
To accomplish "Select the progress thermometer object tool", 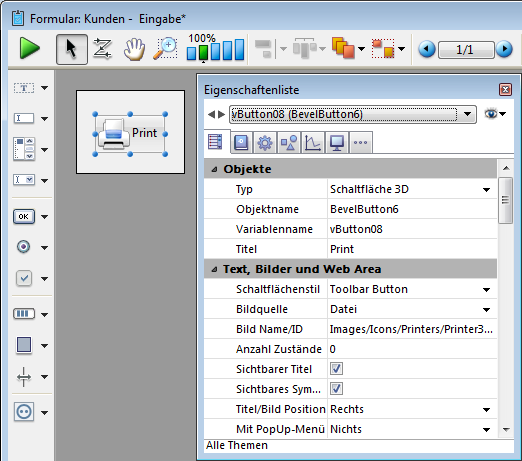I will click(x=24, y=314).
